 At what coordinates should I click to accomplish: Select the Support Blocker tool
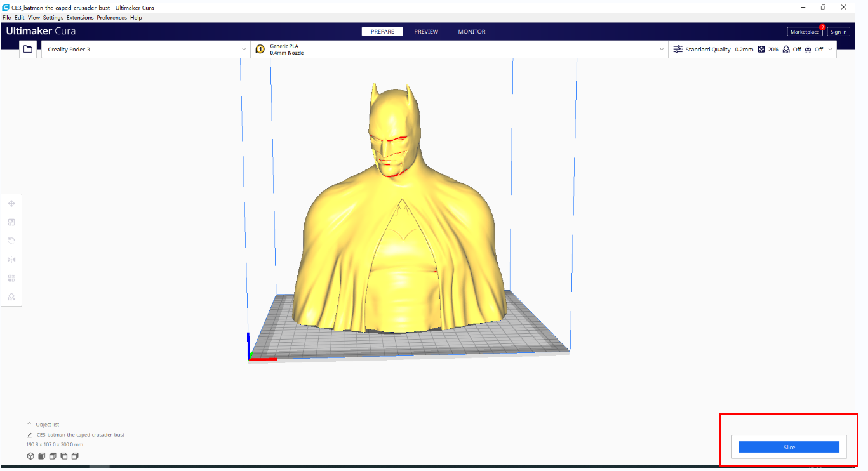coord(11,296)
